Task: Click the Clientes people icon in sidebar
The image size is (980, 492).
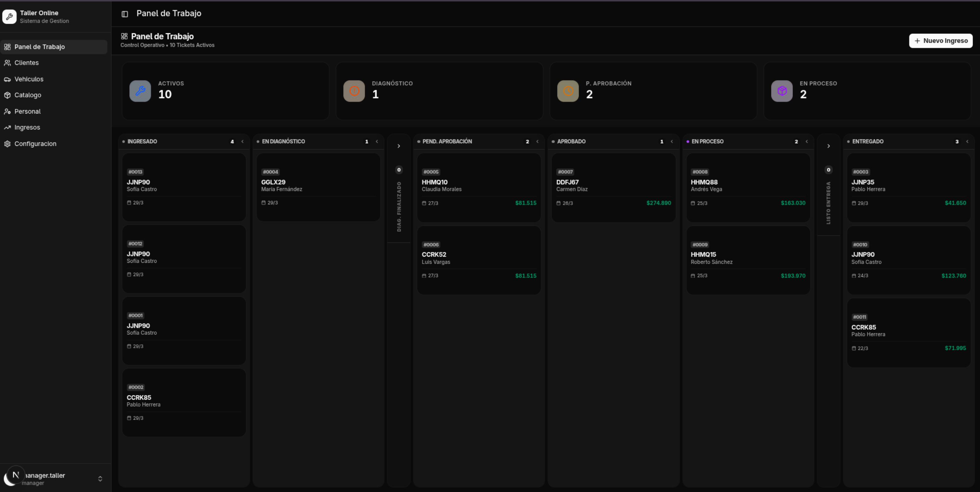Action: pyautogui.click(x=7, y=63)
